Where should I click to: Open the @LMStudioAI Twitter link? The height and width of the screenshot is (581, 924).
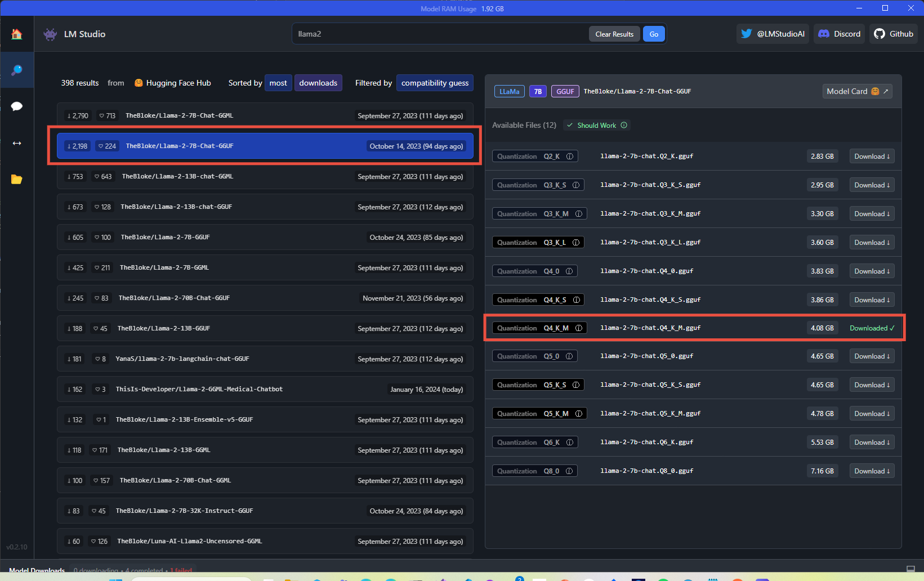click(x=773, y=34)
